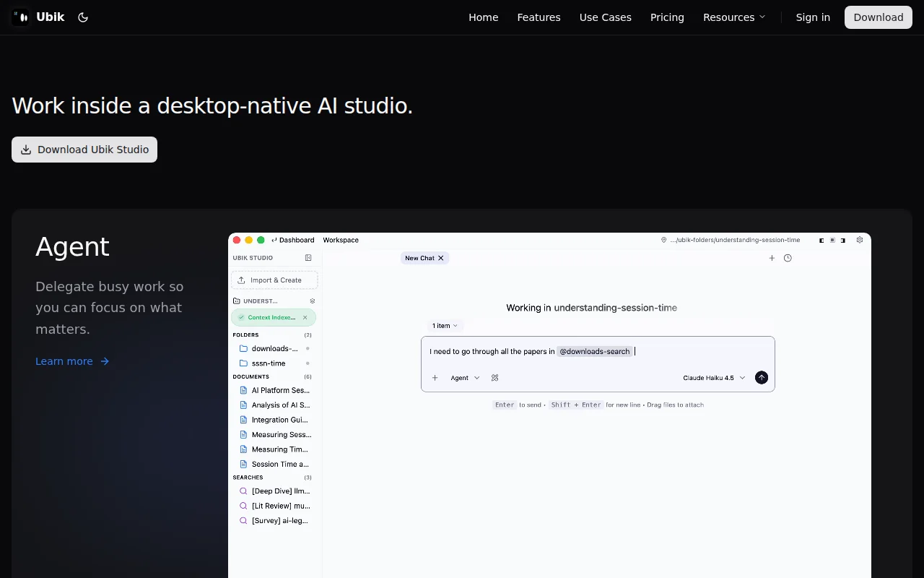Toggle the left panel layout icon
924x578 pixels.
[821, 240]
